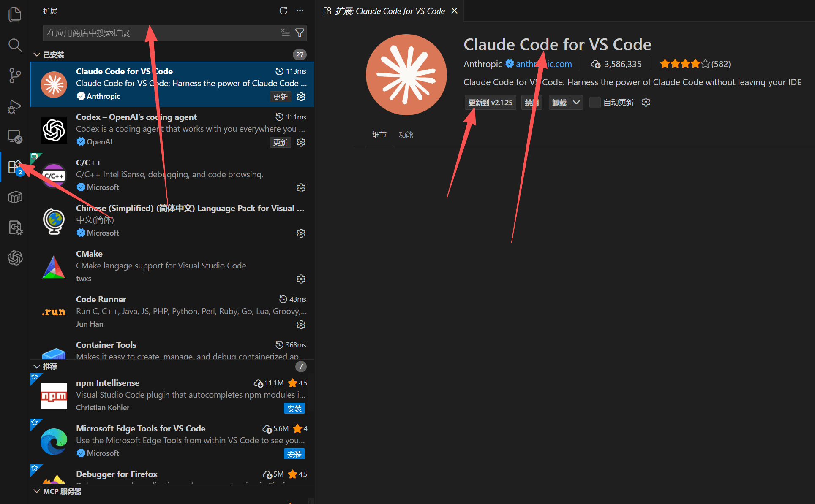Refresh the extensions list
The height and width of the screenshot is (504, 815).
click(x=283, y=11)
